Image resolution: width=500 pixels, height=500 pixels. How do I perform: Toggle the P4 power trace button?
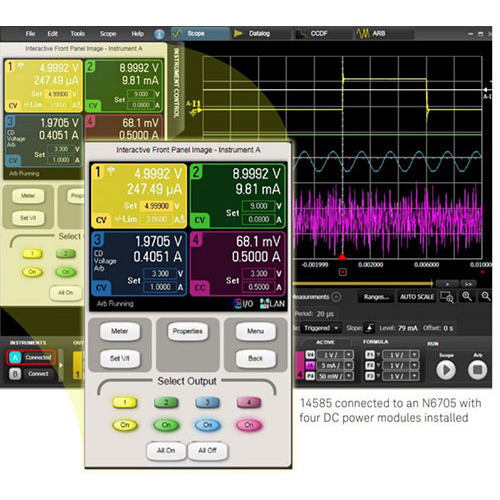pos(310,376)
